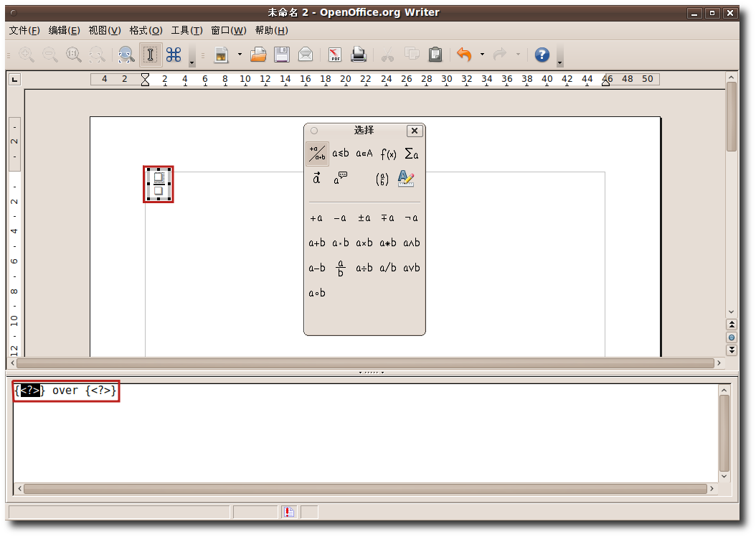Screen dimensions: 756x537
Task: Select the Brackets (a b) category
Action: (x=382, y=179)
